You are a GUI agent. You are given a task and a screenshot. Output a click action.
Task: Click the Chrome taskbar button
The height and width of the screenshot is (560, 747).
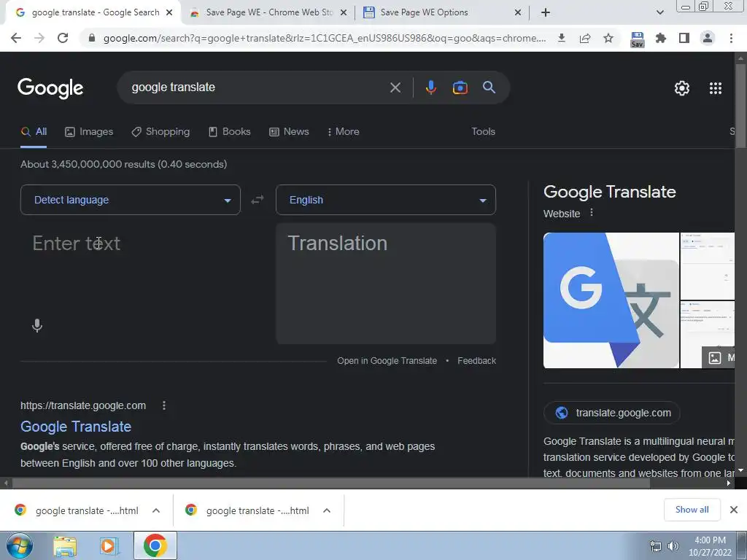(x=155, y=545)
